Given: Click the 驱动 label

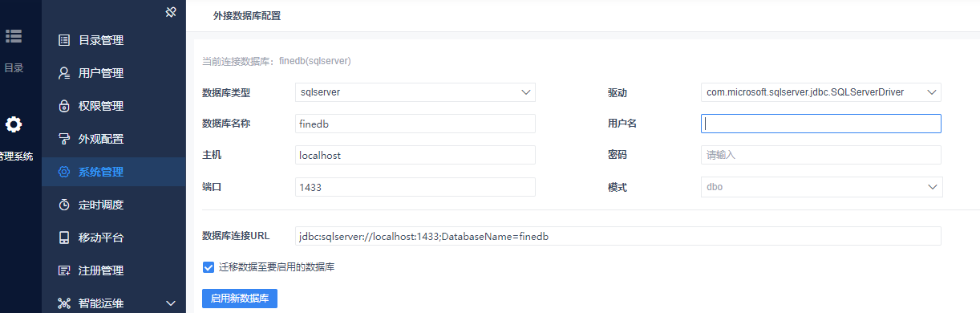Looking at the screenshot, I should pyautogui.click(x=617, y=93).
